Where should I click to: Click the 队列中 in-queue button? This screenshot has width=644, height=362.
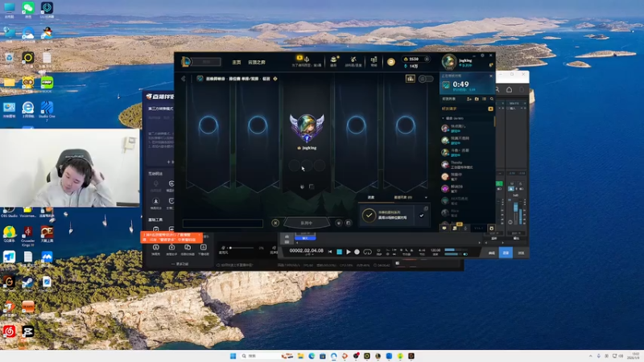307,223
